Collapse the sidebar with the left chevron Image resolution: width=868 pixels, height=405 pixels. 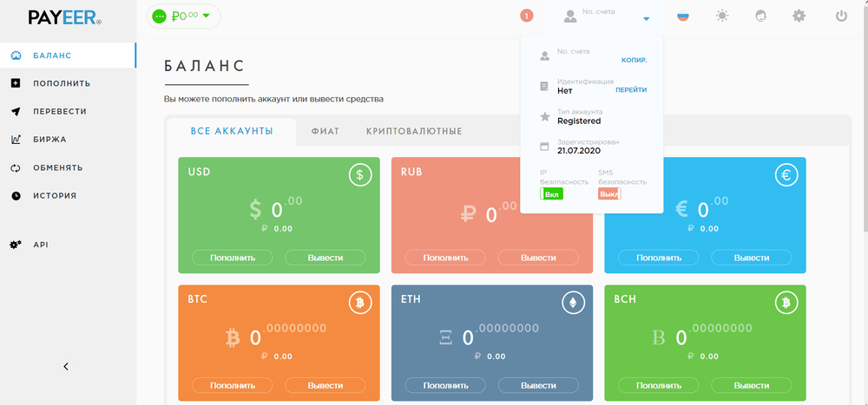(66, 366)
